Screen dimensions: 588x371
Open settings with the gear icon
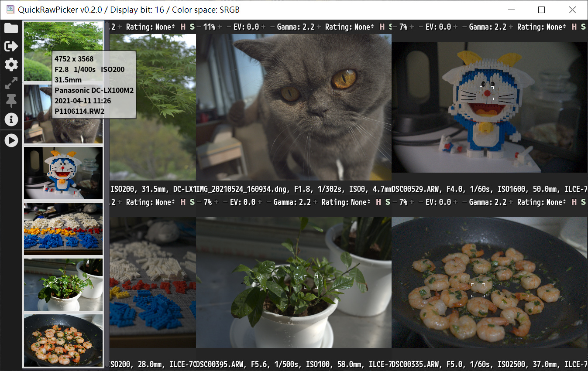(x=11, y=65)
